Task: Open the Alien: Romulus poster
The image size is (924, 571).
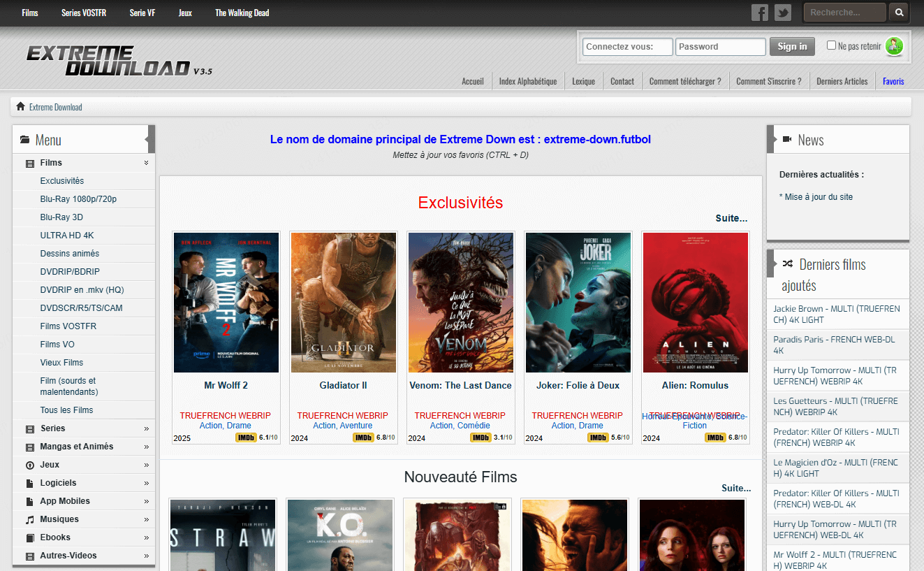Action: click(x=696, y=303)
